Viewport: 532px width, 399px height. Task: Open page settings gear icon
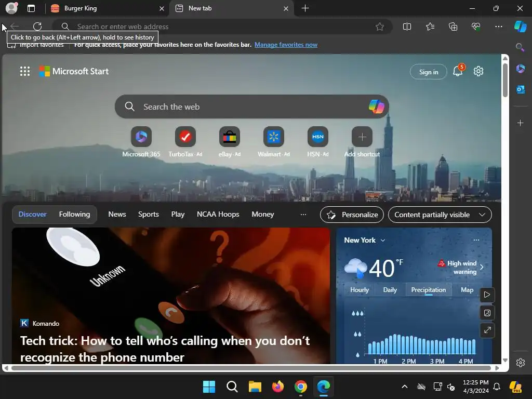pos(478,71)
